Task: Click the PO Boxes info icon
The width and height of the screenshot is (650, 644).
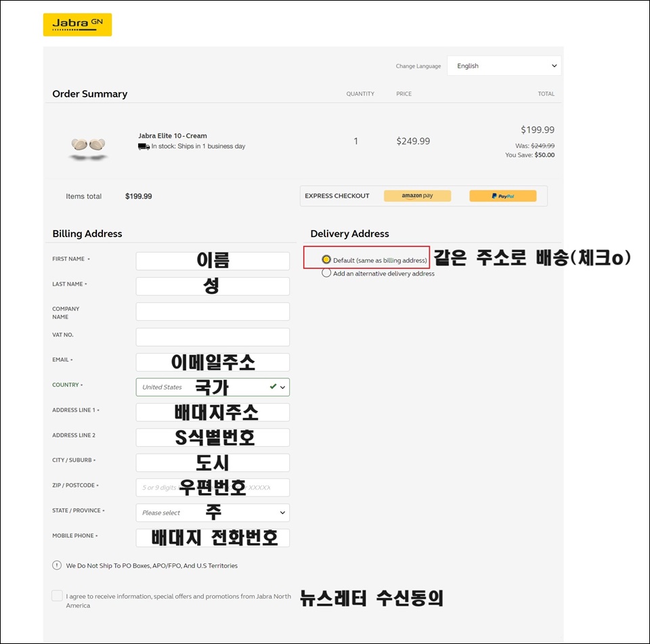Action: pyautogui.click(x=57, y=565)
